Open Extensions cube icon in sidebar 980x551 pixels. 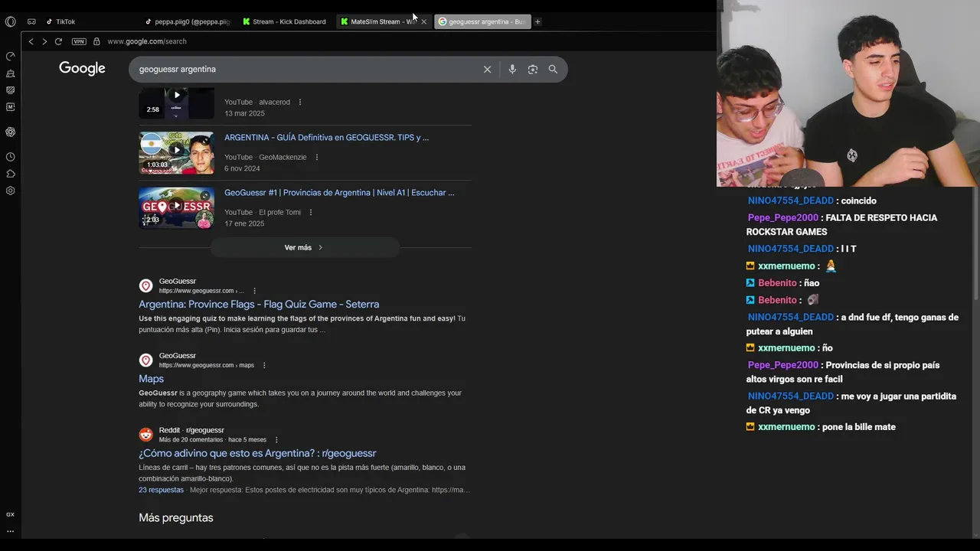click(10, 174)
